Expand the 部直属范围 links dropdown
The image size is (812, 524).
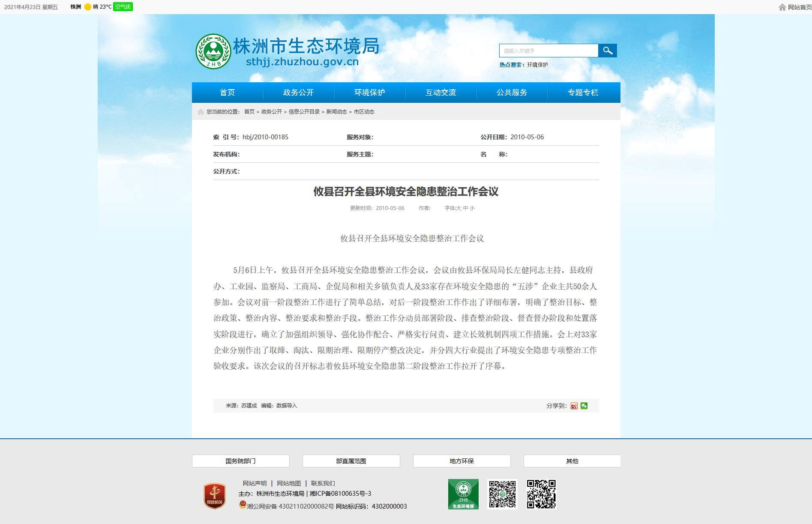pos(351,461)
